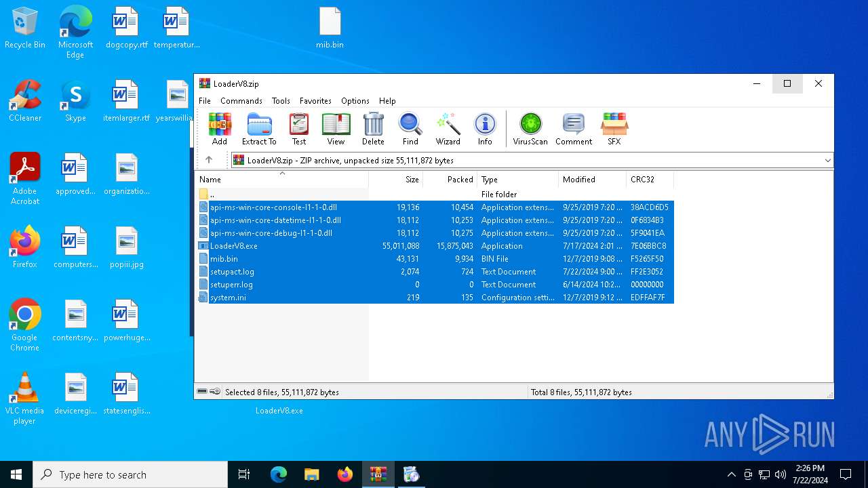Screen dimensions: 868x488
Task: Expand the archive path dropdown arrow
Action: [x=827, y=161]
